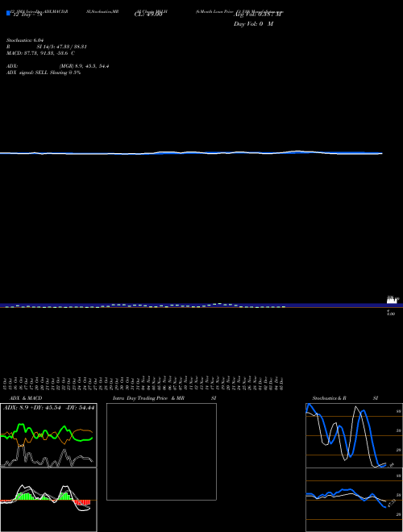Click the 'ADX & MACD' panel title
403x532 pixels.
[x=26, y=398]
